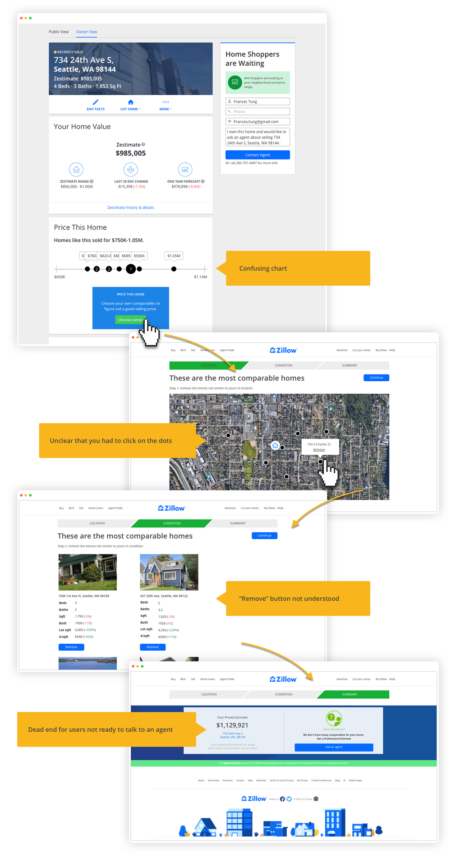Click the Last 30 Day Change arrow icon
Screen dimensions: 451x868
pyautogui.click(x=131, y=170)
